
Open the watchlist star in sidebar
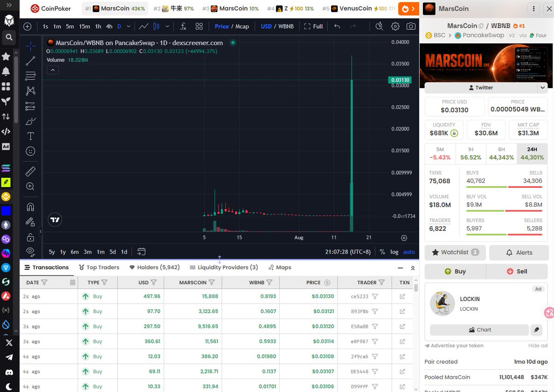(6, 56)
